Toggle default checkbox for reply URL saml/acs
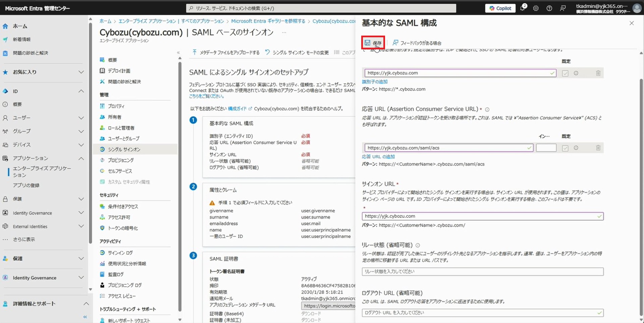The height and width of the screenshot is (323, 644). point(565,148)
